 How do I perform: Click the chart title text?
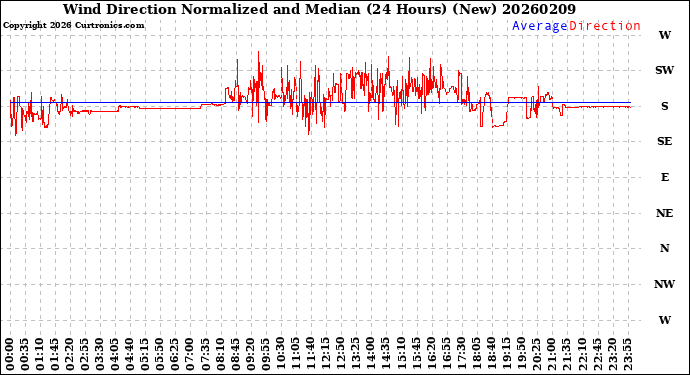(319, 9)
